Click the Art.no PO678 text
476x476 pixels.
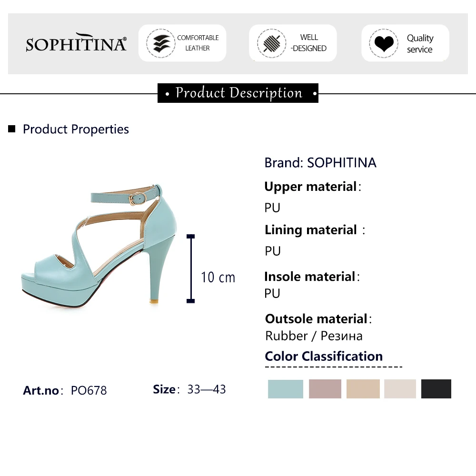pyautogui.click(x=65, y=390)
